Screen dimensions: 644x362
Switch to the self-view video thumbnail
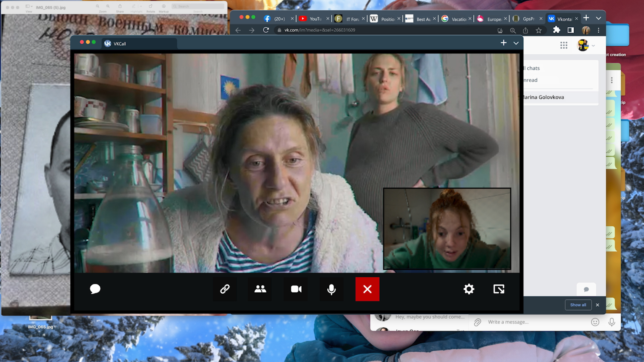click(x=447, y=229)
